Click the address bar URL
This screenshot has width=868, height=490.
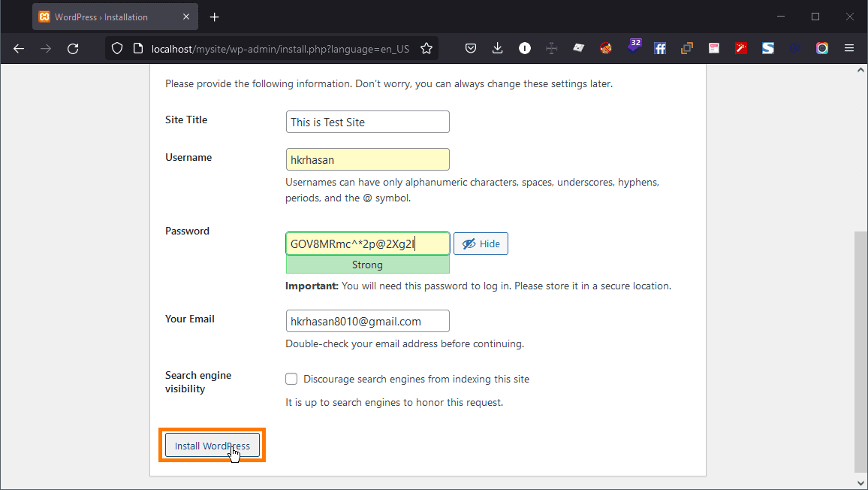click(x=280, y=49)
